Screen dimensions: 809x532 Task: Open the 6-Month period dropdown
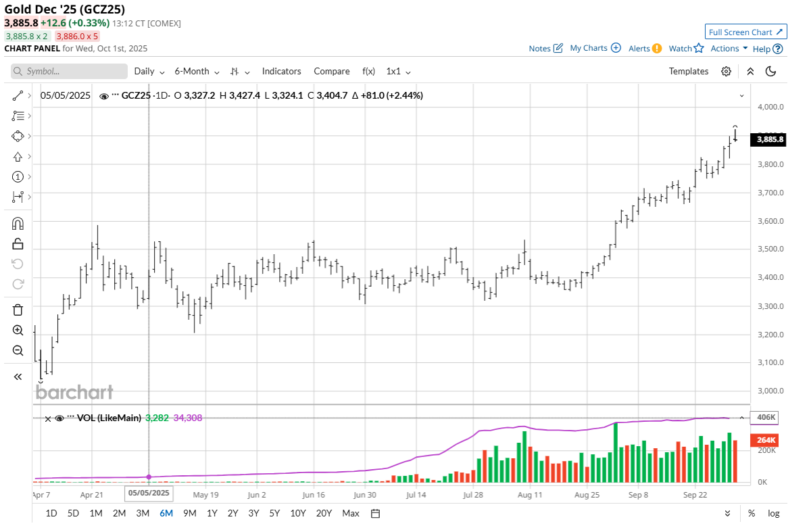pos(197,71)
